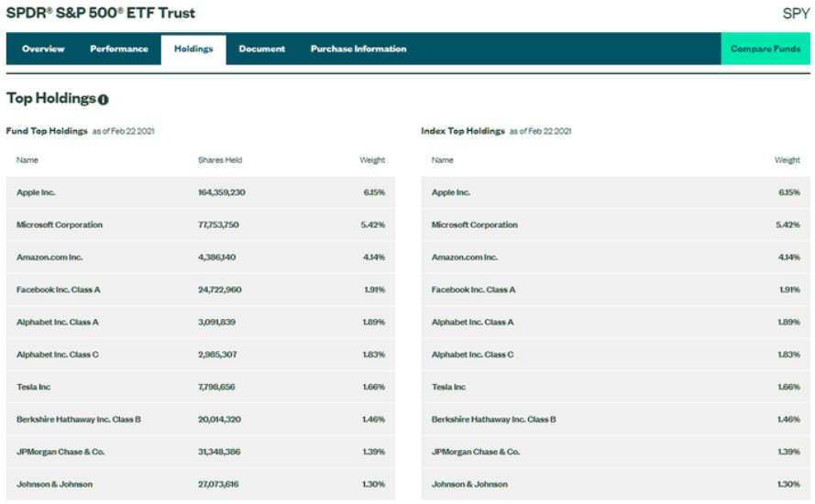Select Tesla Inc in Index Top Holdings

pyautogui.click(x=448, y=387)
